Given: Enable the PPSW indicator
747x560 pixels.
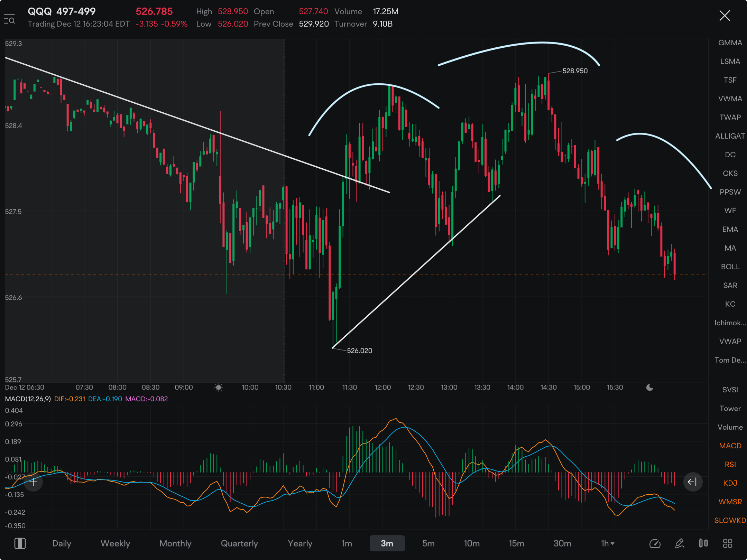Looking at the screenshot, I should tap(730, 192).
